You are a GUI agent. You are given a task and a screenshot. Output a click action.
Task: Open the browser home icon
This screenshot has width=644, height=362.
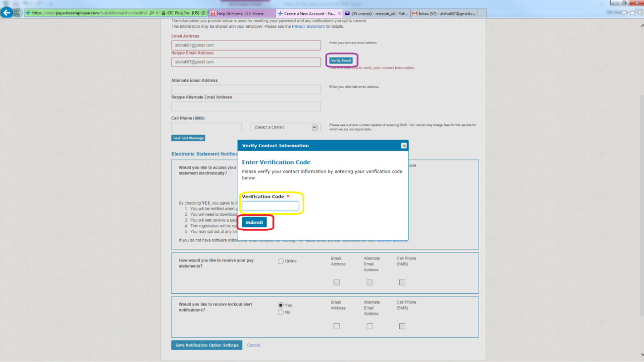coord(624,13)
